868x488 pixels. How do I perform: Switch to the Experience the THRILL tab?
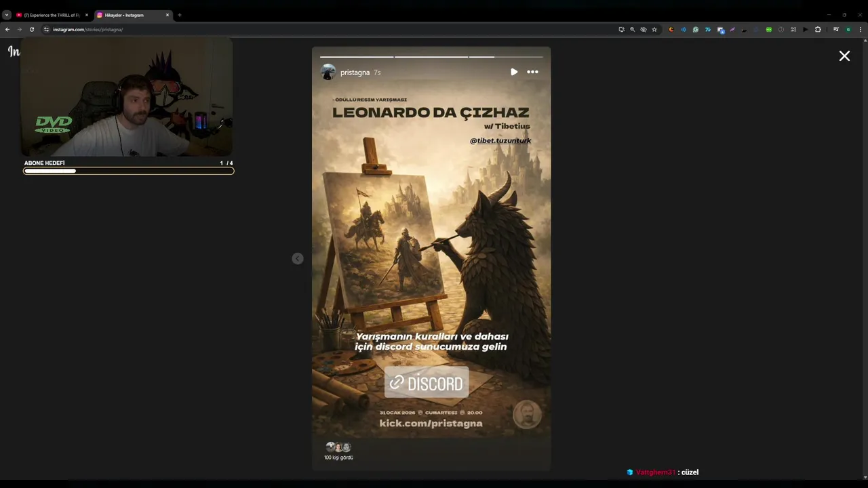pos(52,15)
